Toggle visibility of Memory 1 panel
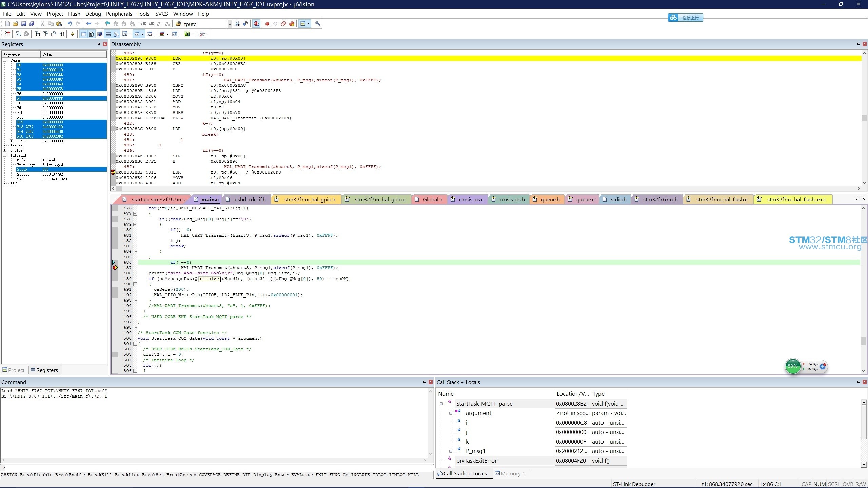 (512, 474)
